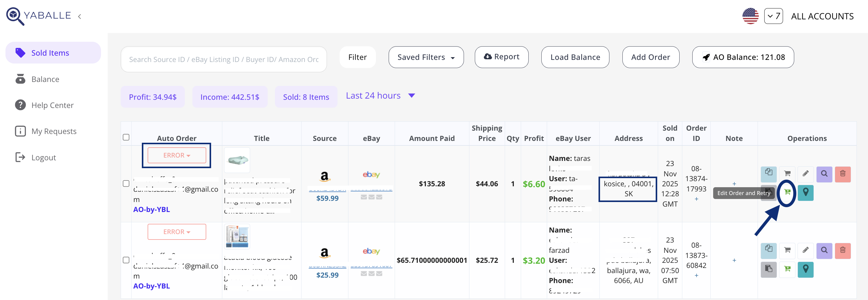Open the seat cushion product thumbnail

click(x=237, y=160)
